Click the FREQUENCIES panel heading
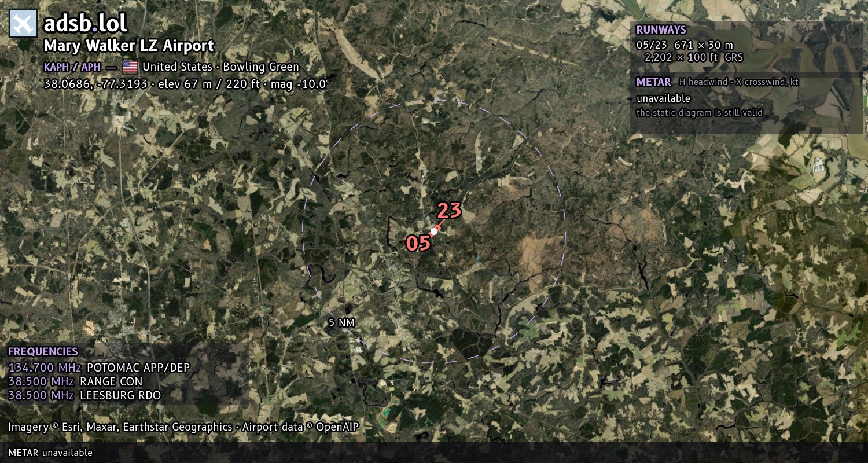 (x=43, y=352)
